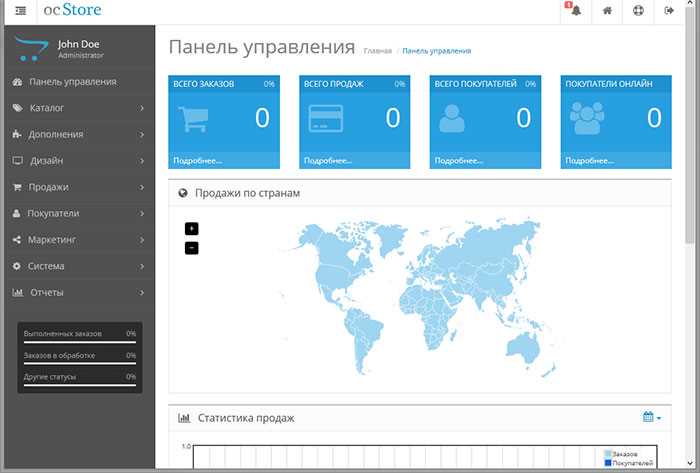Expand the Продажи chevron arrow
Viewport: 700px width, 473px height.
click(x=142, y=187)
